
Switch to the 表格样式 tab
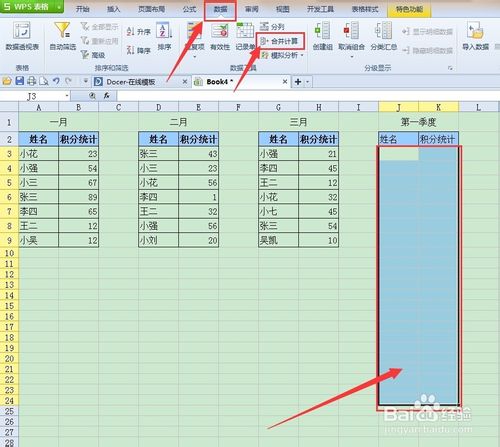pyautogui.click(x=365, y=9)
